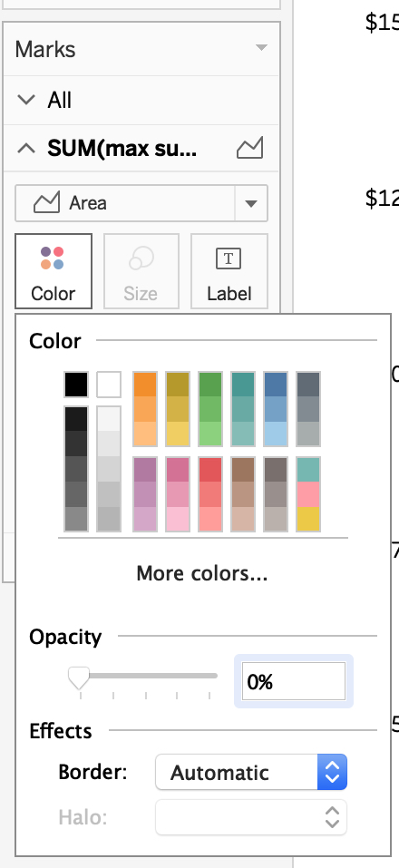Collapse the SUM(max su... marks section
This screenshot has height=868, width=399.
[26, 149]
